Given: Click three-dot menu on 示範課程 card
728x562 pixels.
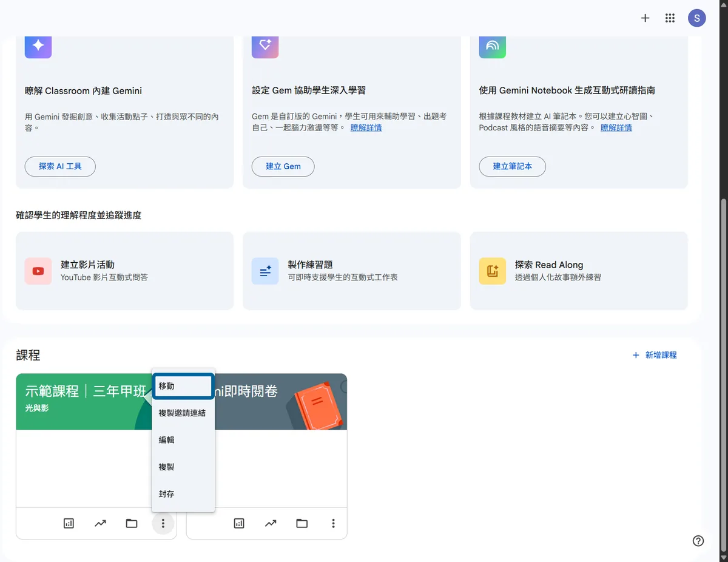Looking at the screenshot, I should (x=163, y=523).
